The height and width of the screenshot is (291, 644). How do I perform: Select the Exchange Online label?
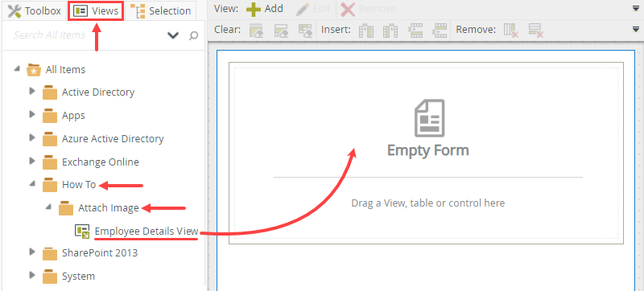click(x=101, y=162)
